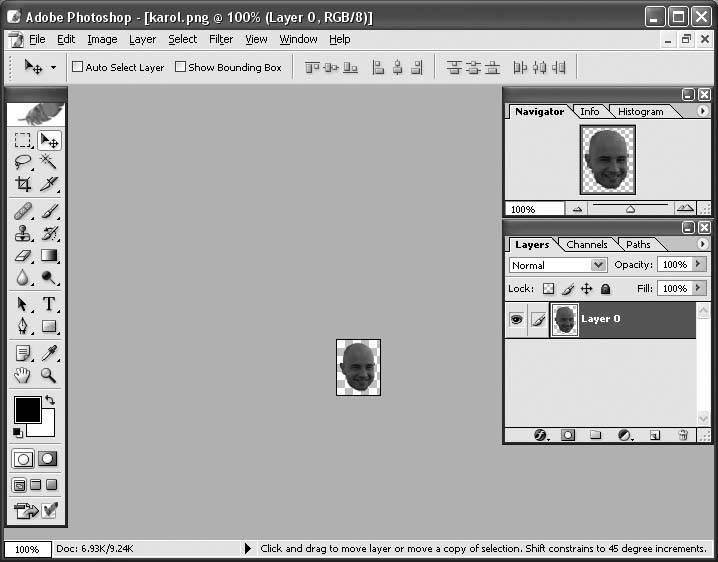The width and height of the screenshot is (718, 562).
Task: Select the Gradient tool
Action: coord(49,256)
